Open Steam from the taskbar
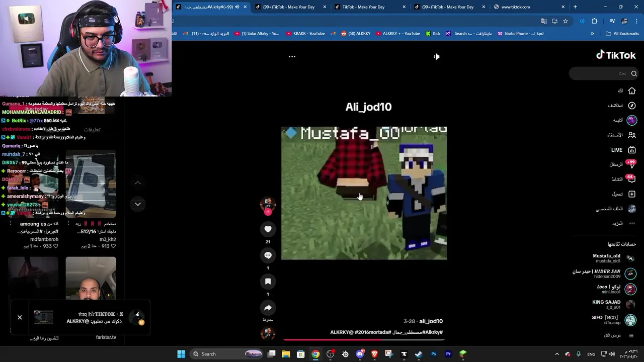 pyautogui.click(x=419, y=354)
